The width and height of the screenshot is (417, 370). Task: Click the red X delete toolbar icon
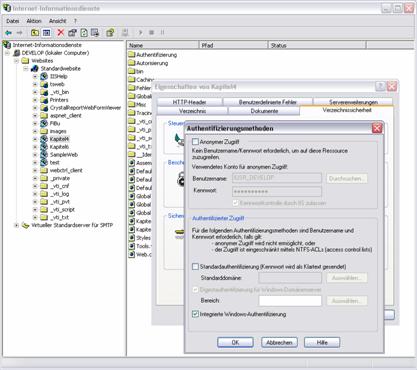(x=61, y=32)
